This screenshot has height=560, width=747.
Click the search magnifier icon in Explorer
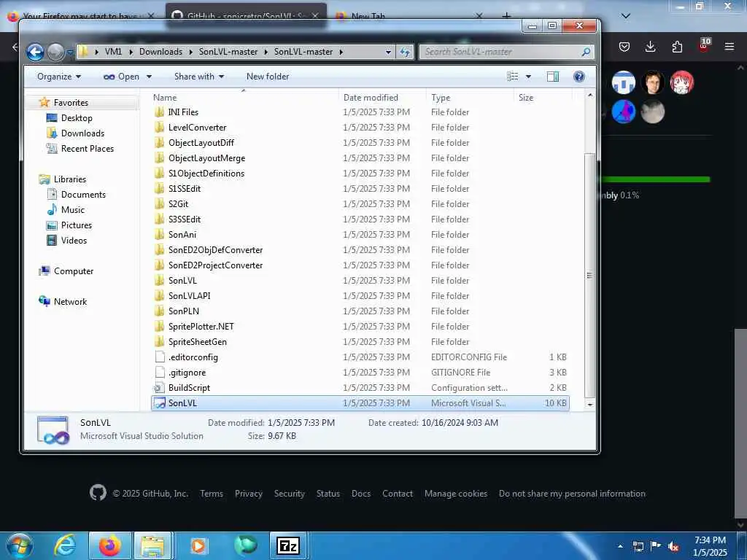tap(586, 52)
